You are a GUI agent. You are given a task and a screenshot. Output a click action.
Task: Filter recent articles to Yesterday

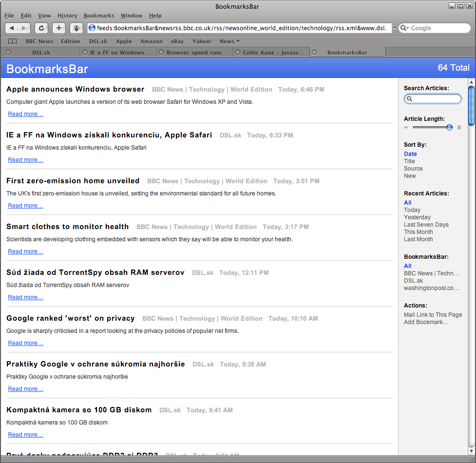[417, 217]
